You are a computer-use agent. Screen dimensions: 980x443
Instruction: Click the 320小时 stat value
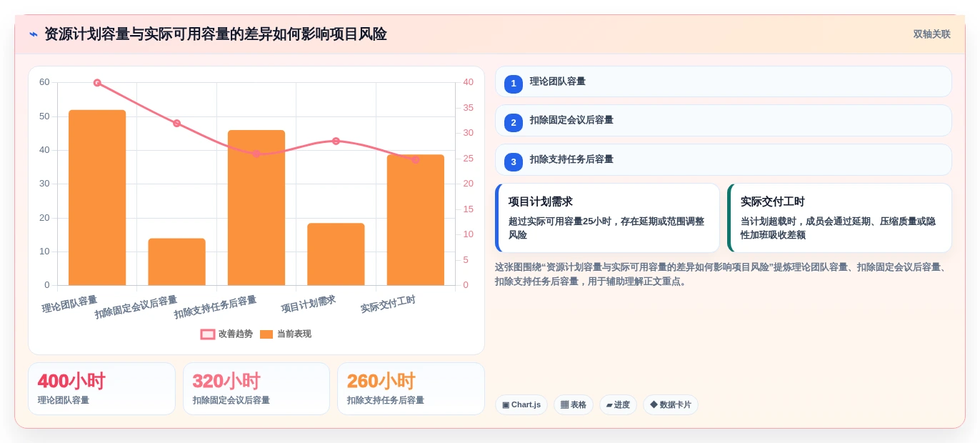(226, 382)
